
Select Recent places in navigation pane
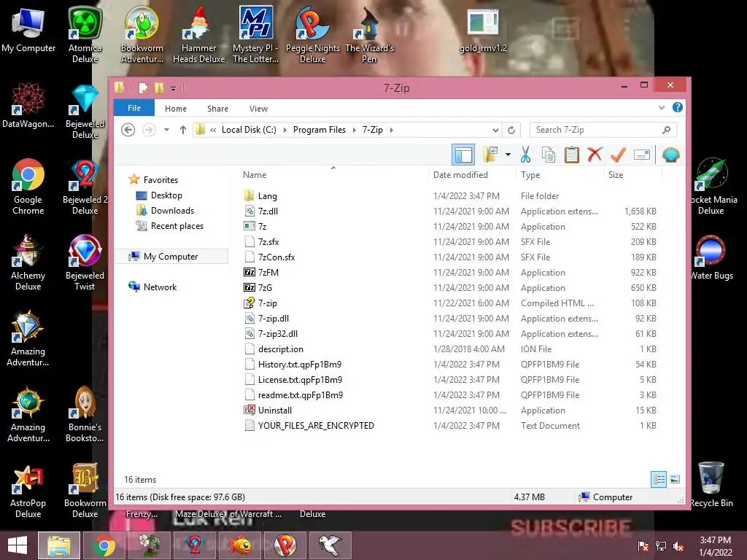(x=177, y=226)
